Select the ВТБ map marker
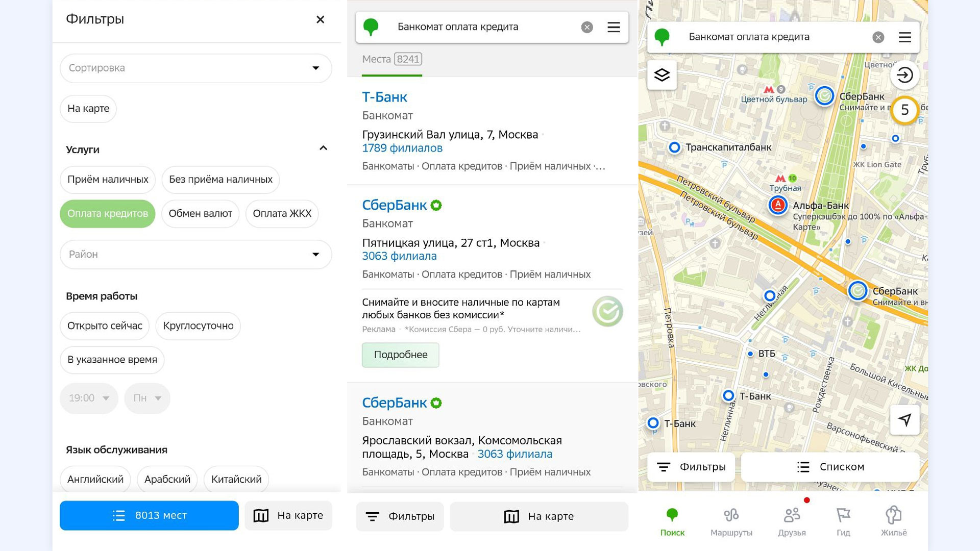 click(750, 354)
